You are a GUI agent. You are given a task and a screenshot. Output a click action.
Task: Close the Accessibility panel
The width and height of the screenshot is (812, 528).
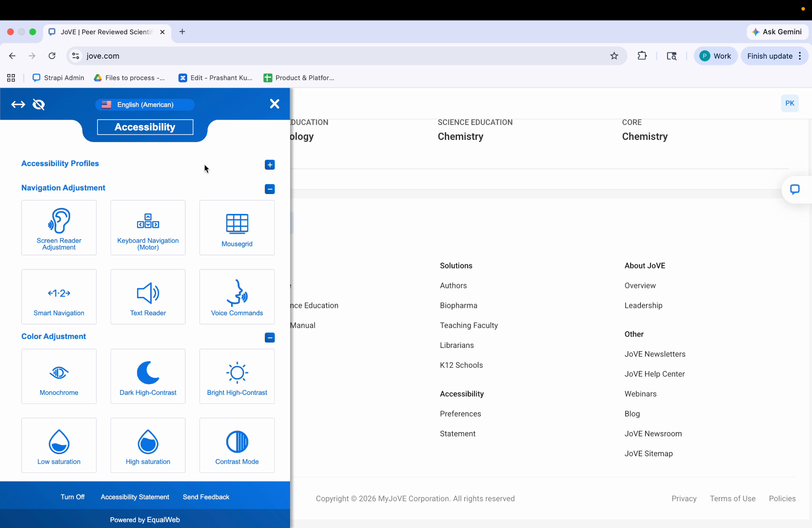tap(274, 104)
